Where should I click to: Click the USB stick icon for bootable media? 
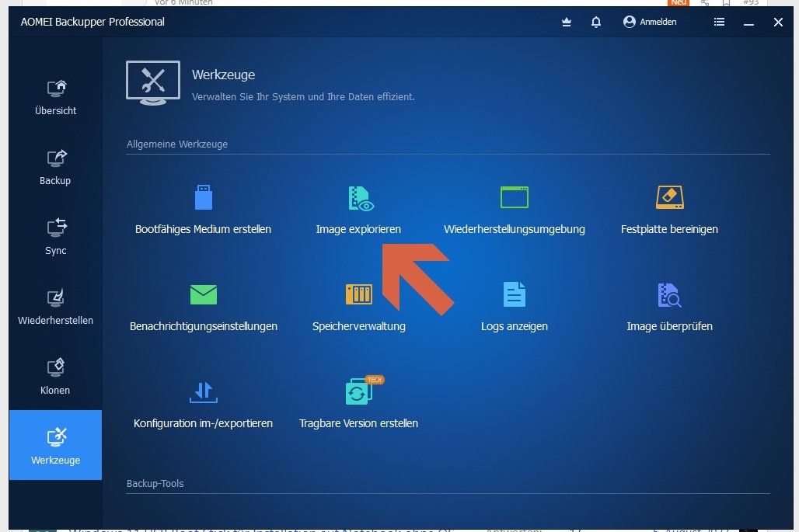click(204, 197)
